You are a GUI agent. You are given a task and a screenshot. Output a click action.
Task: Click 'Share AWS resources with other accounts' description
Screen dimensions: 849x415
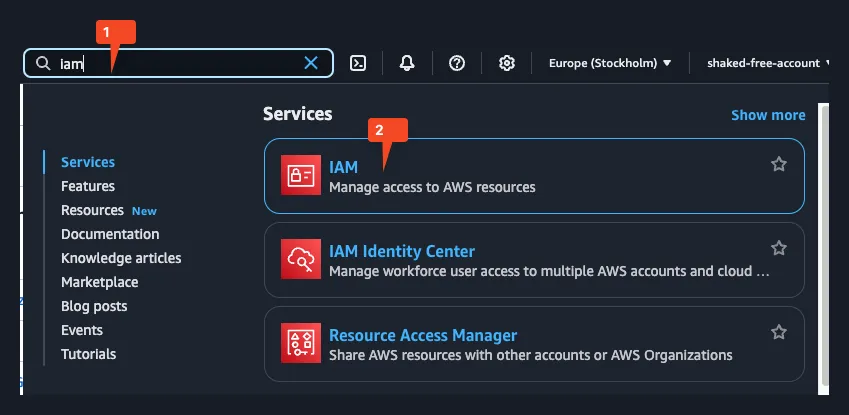pos(531,355)
